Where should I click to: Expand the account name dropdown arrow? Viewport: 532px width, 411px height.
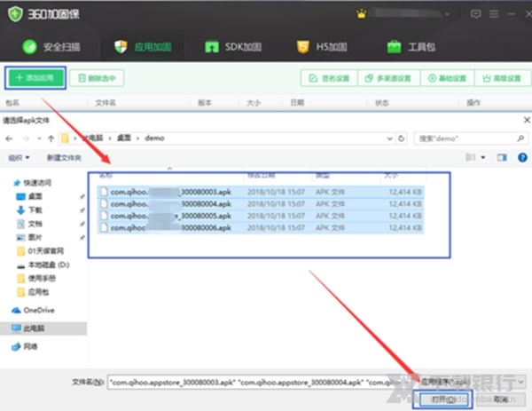[x=447, y=14]
